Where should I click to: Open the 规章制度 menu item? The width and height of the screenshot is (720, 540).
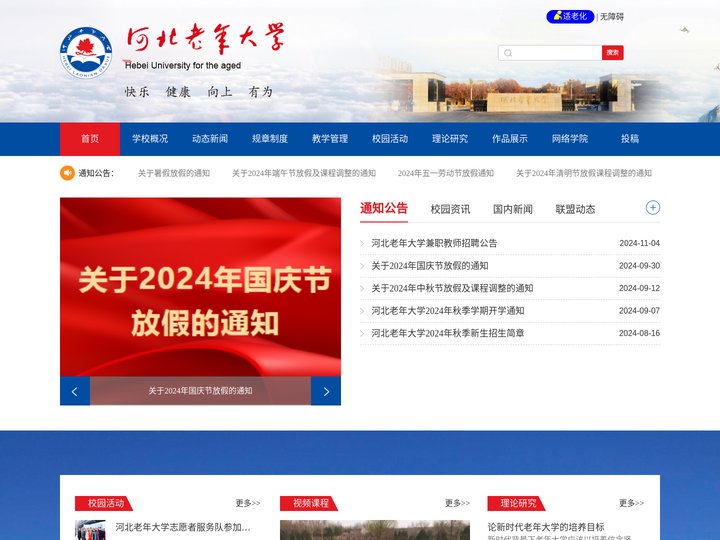270,139
